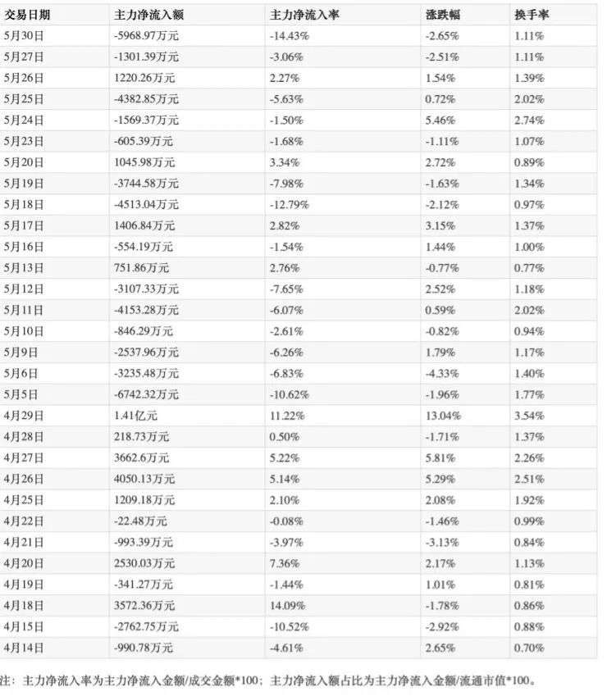
Task: Click the 1220.26万元 cell for 5月26日
Action: pos(144,78)
